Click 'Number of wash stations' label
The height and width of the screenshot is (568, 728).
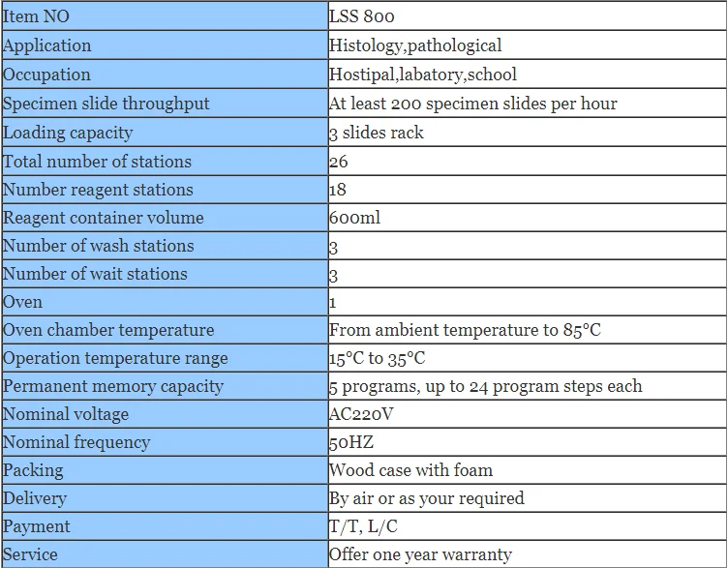pos(98,246)
